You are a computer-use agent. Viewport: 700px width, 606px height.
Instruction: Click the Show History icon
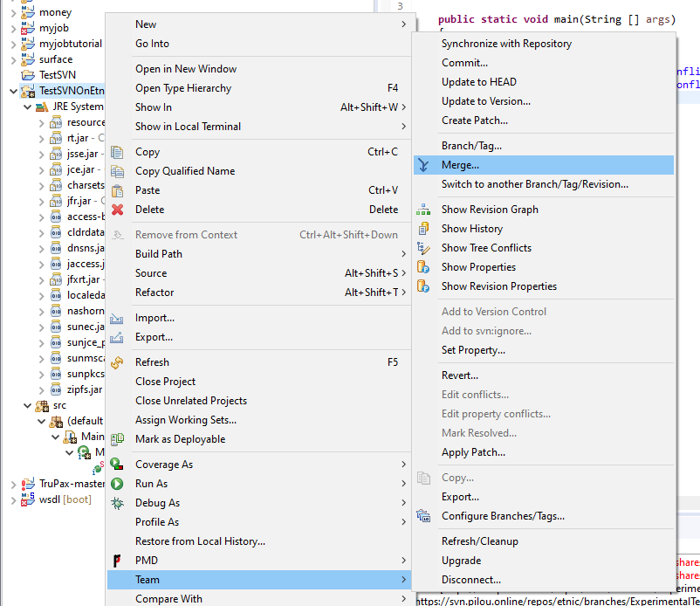423,229
